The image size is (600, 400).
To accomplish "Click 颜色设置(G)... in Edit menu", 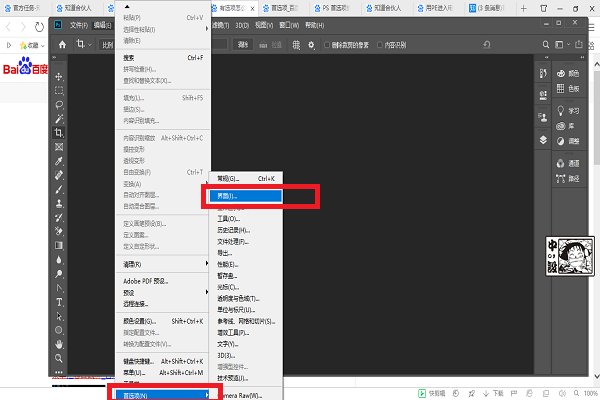I will click(163, 321).
